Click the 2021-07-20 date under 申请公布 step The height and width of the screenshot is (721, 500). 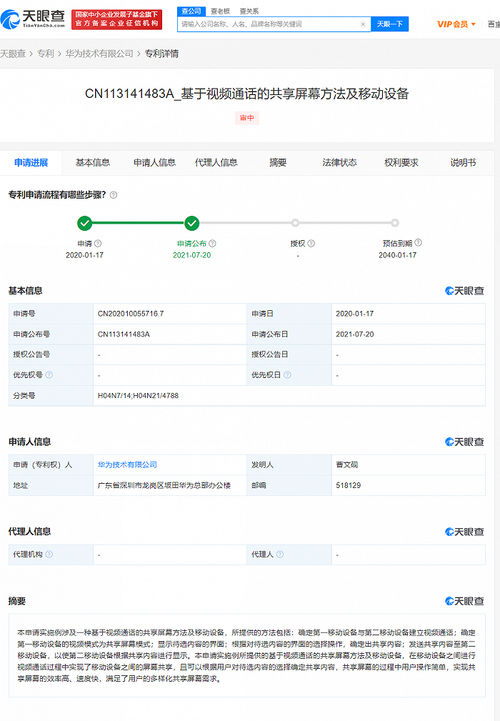192,255
